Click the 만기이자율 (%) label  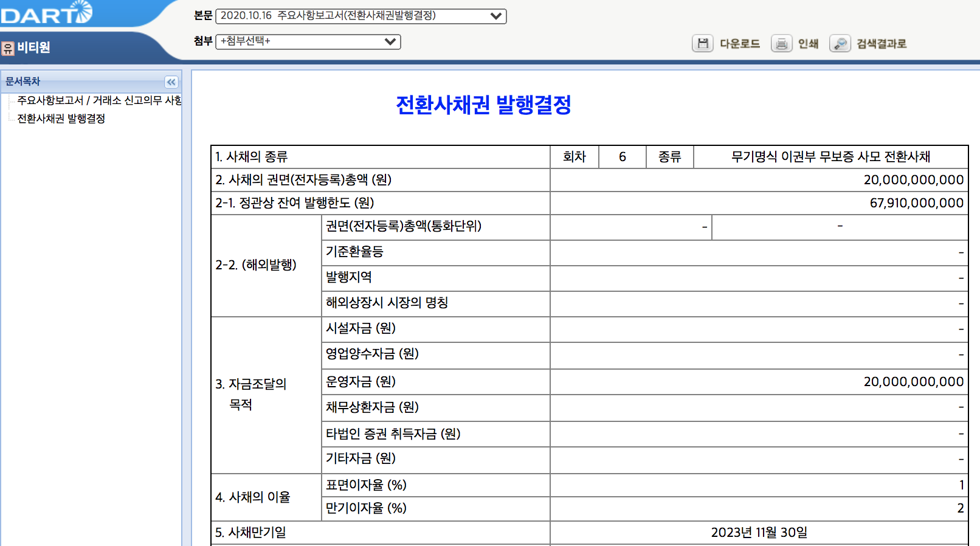coord(366,508)
